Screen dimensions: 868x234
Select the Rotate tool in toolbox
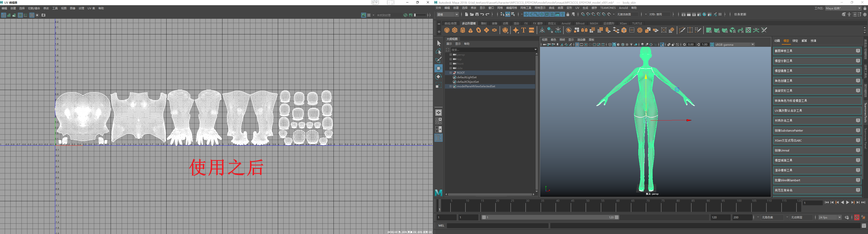[x=438, y=76]
